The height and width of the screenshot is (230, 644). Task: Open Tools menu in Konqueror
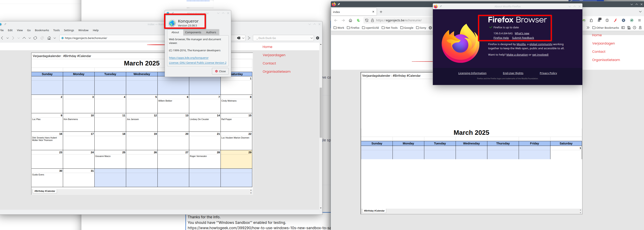click(57, 30)
